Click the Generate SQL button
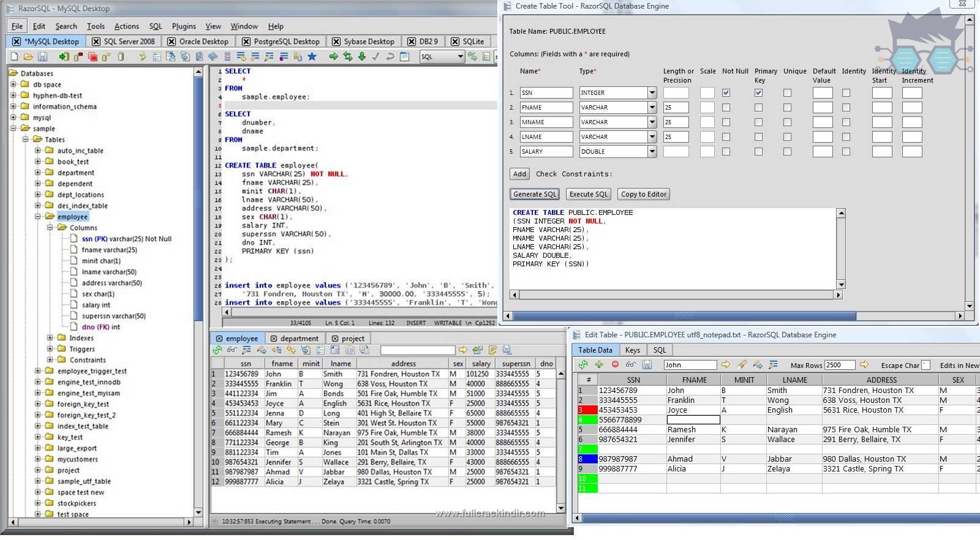This screenshot has width=980, height=540. (535, 194)
